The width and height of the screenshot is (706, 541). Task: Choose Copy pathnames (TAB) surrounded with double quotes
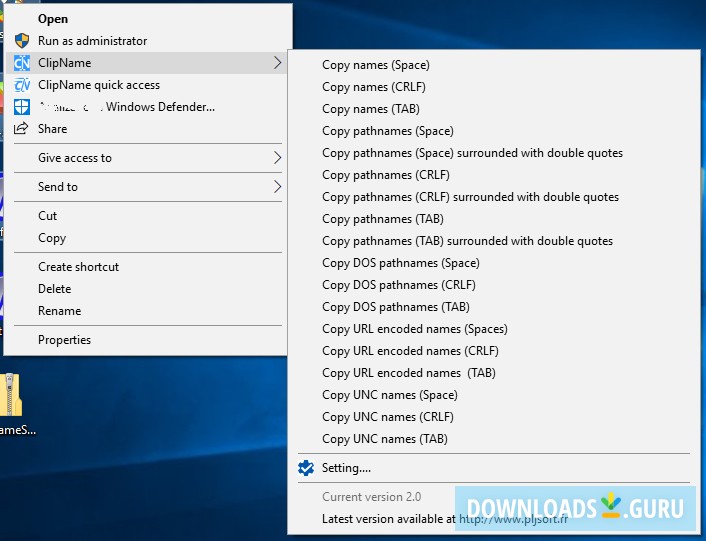(494, 241)
